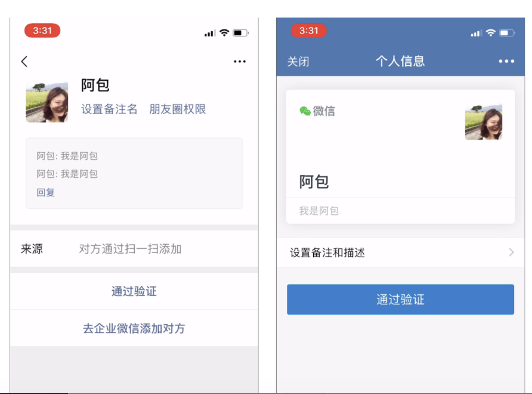Tap the back arrow on left phone screen

pyautogui.click(x=24, y=61)
